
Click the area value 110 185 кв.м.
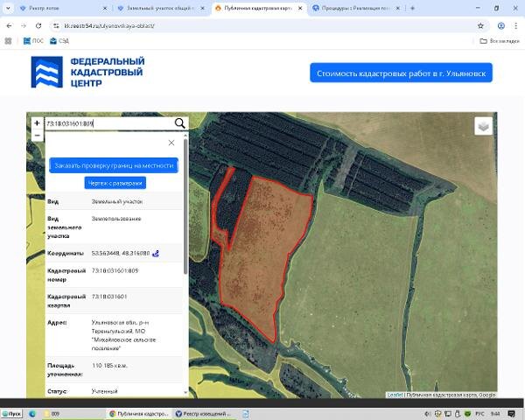[110, 366]
